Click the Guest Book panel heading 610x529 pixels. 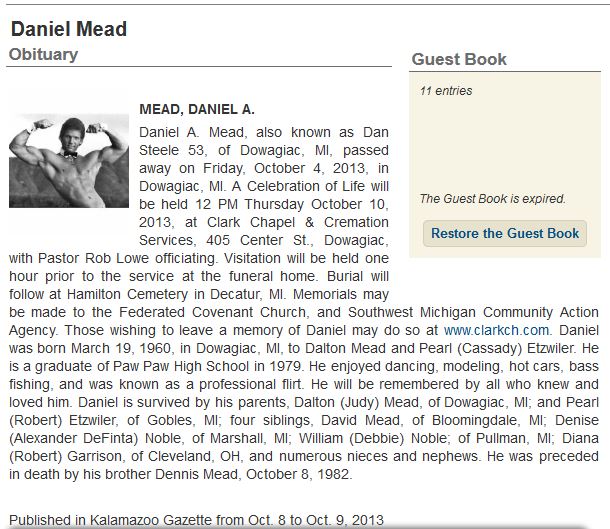pos(459,60)
